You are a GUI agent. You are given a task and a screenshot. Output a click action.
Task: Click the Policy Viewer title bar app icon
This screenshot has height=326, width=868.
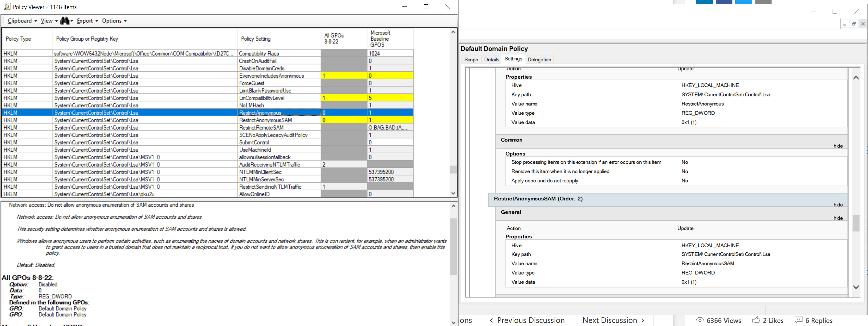point(7,7)
